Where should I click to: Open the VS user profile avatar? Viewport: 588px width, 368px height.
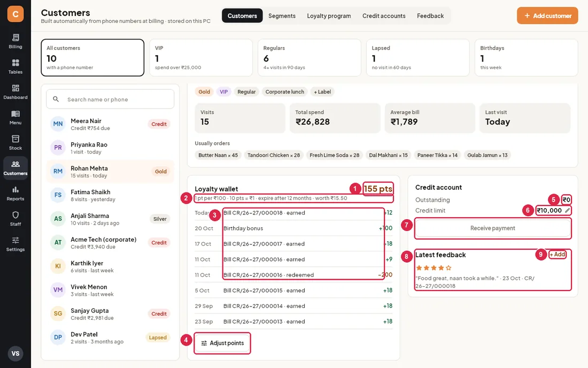pos(16,354)
